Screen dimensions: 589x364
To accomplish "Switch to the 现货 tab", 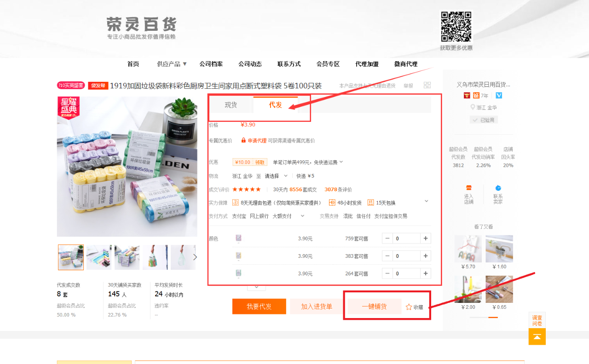I will click(231, 105).
